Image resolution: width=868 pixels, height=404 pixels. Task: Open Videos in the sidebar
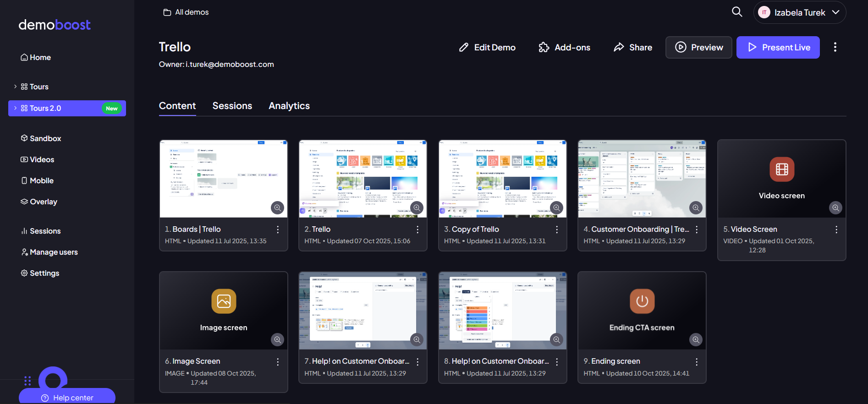38,159
